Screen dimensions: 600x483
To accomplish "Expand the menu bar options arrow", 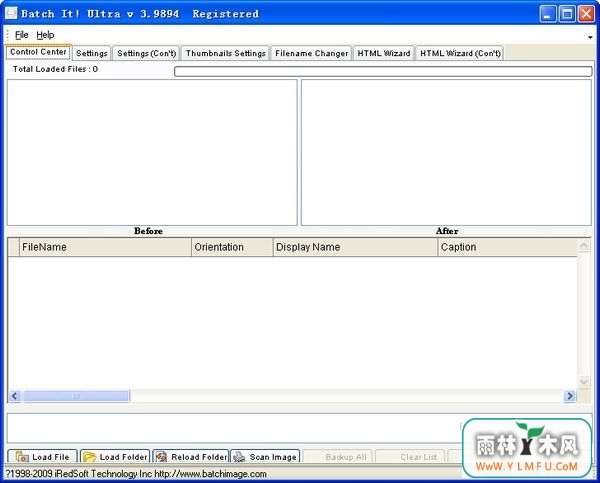I will point(590,37).
